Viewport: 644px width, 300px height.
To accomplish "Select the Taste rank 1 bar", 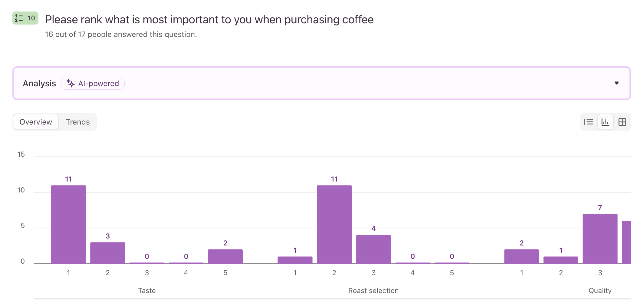I will click(68, 224).
